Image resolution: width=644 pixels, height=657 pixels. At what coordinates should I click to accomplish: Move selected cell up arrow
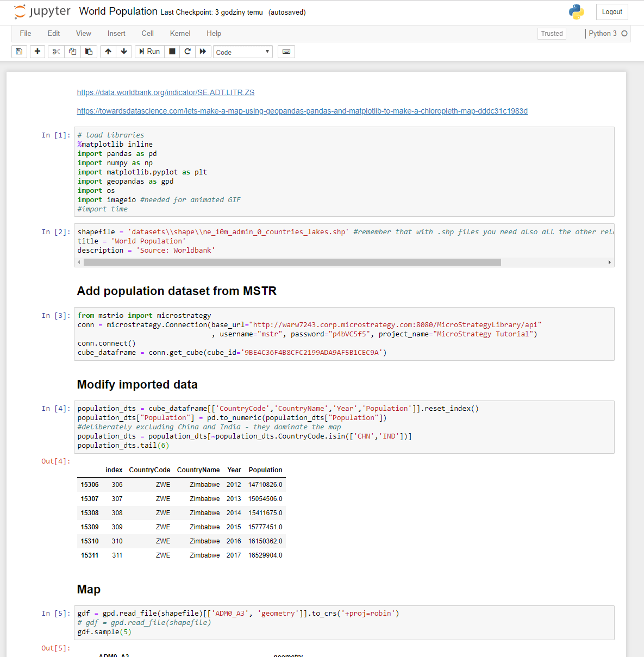[108, 52]
